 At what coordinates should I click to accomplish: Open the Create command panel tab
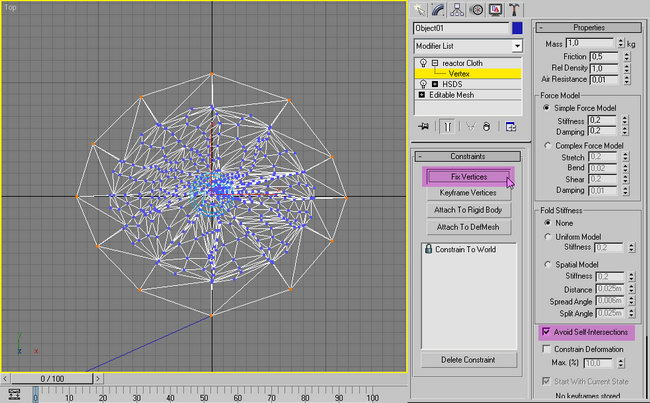point(421,10)
